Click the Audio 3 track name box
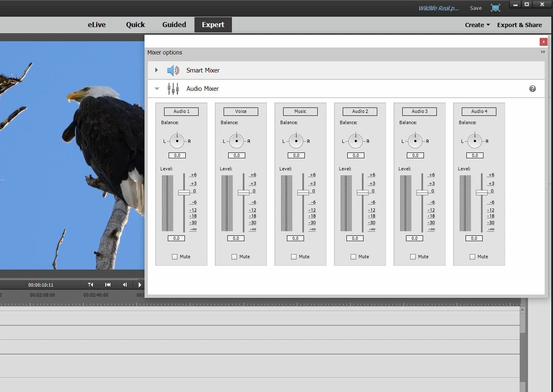The image size is (553, 392). coord(419,111)
